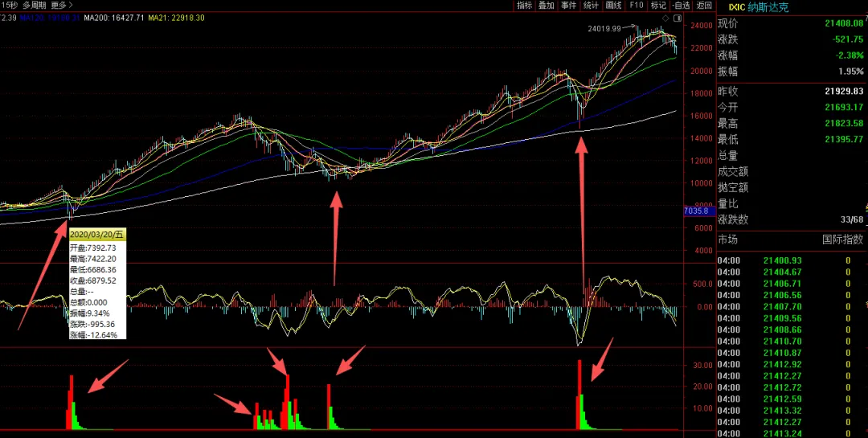868x438 pixels.
Task: Click the 30.00 bottom indicator axis label
Action: (702, 366)
